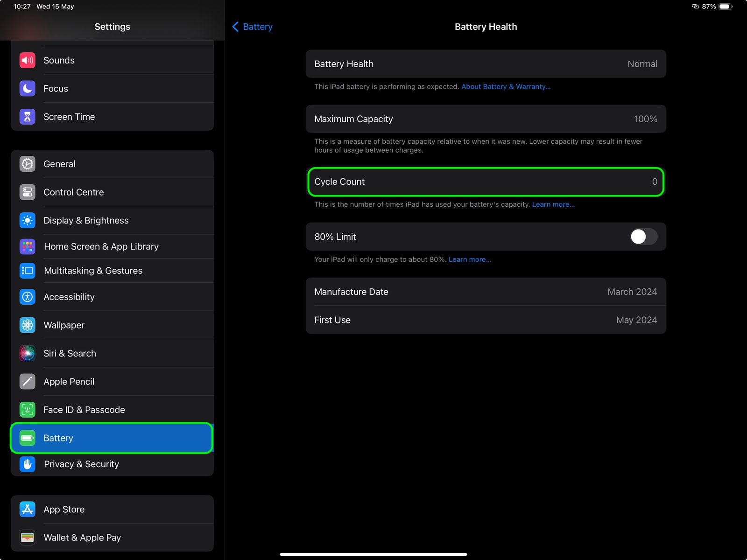Click the General settings gear icon

pyautogui.click(x=27, y=164)
